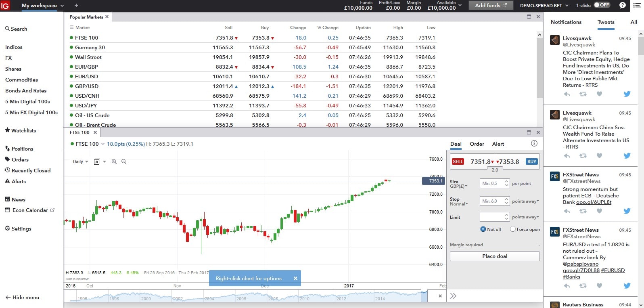Change the Size currency GBP(£) dropdown

[x=459, y=186]
